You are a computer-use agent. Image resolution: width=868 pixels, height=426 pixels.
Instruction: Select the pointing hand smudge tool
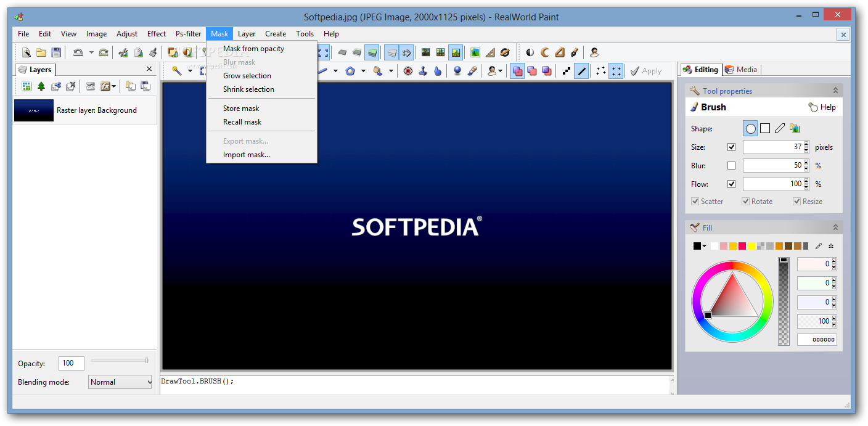click(438, 71)
